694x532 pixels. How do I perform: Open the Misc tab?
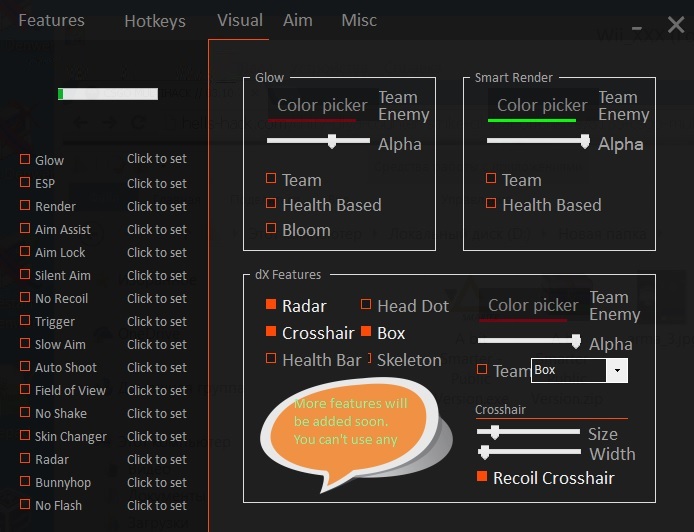pos(359,20)
